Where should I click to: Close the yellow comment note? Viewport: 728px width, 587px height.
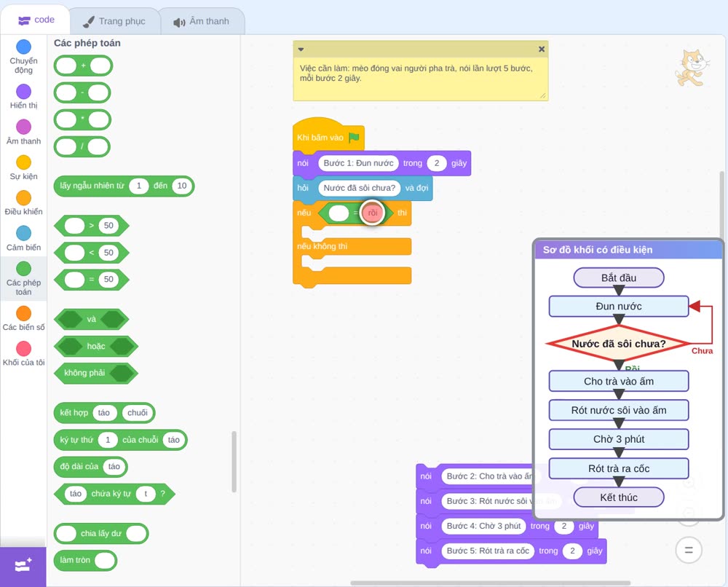[542, 49]
